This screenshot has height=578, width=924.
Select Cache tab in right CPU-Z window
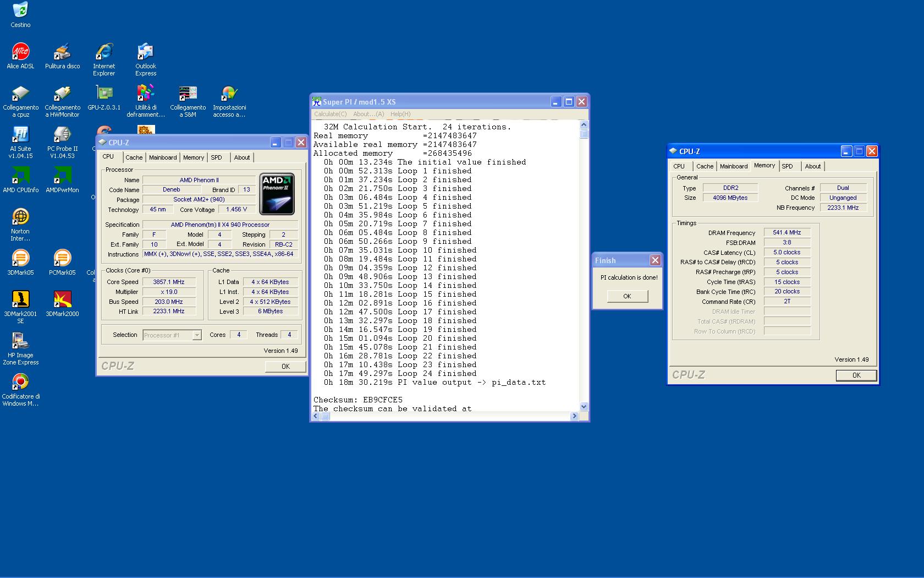coord(705,166)
